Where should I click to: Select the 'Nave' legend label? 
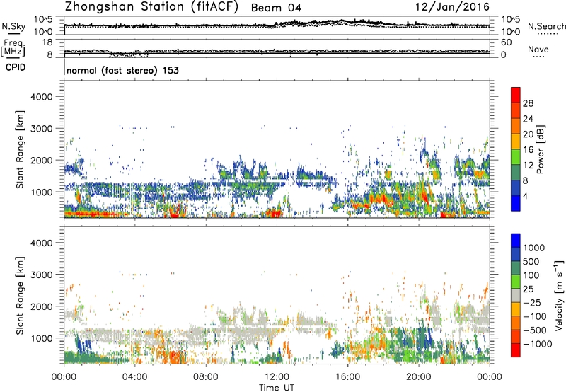coord(538,49)
